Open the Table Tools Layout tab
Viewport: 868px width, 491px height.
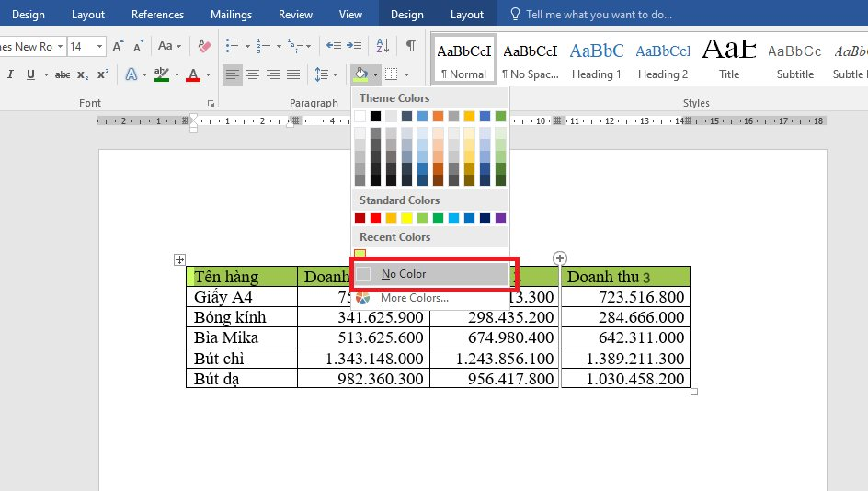[x=467, y=15]
